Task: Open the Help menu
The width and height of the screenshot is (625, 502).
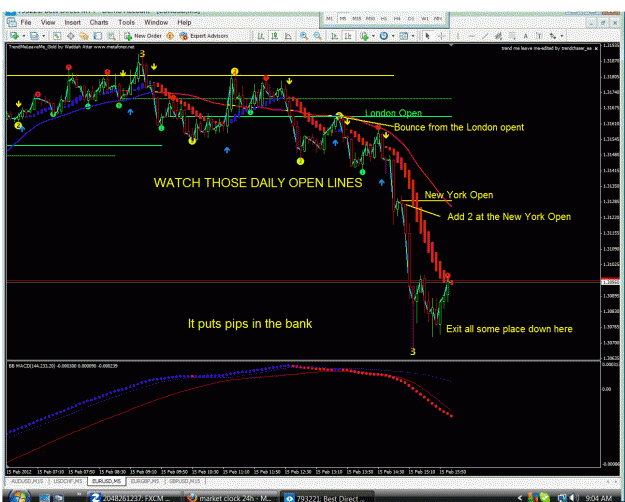Action: tap(184, 22)
